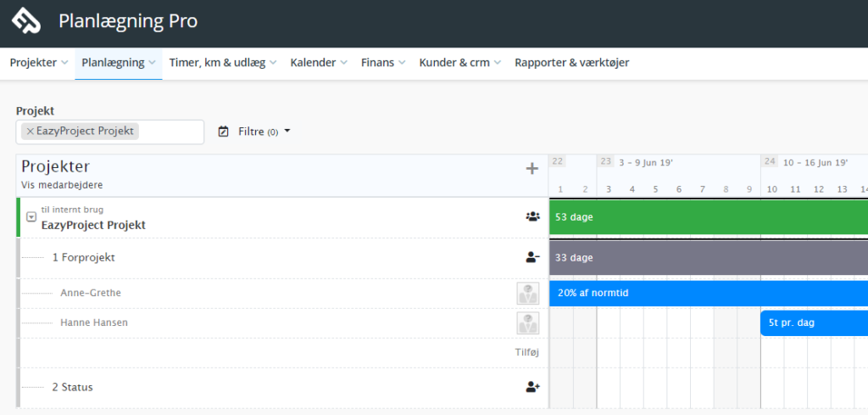The image size is (868, 415).
Task: Open the Filtre dropdown
Action: [x=264, y=132]
